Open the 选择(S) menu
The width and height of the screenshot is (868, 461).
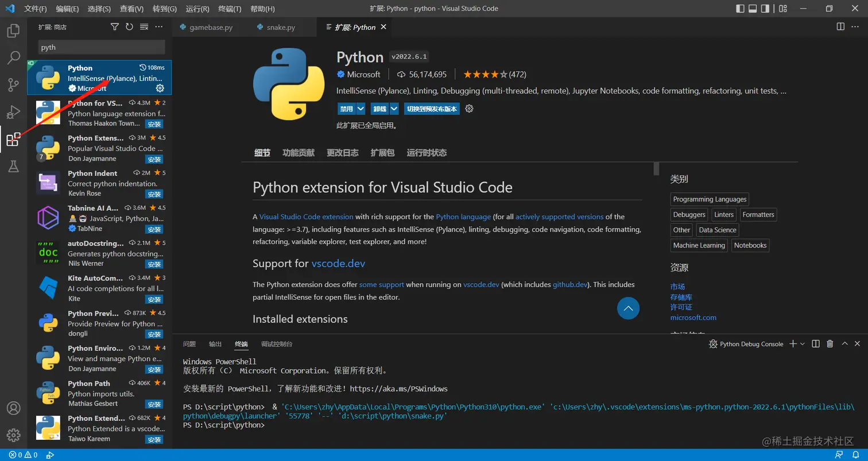pyautogui.click(x=99, y=9)
